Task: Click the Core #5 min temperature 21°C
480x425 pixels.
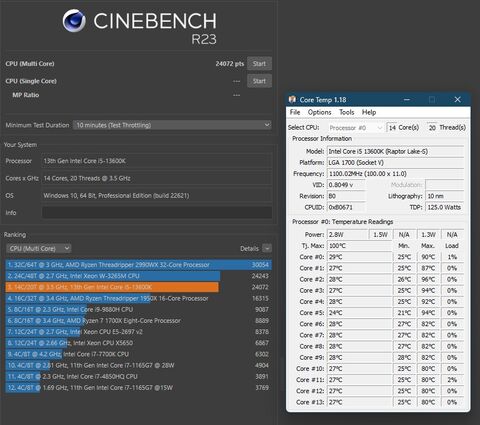Action: pyautogui.click(x=404, y=313)
